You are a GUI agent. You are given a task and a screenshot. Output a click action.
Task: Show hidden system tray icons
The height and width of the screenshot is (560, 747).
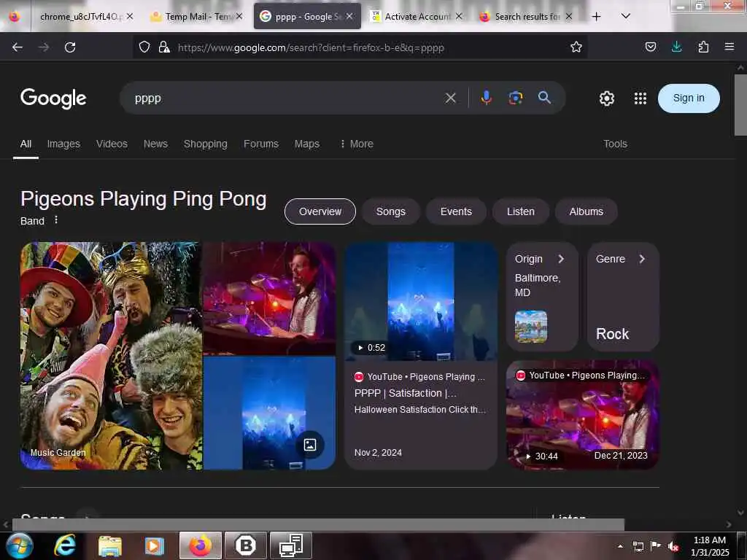620,546
